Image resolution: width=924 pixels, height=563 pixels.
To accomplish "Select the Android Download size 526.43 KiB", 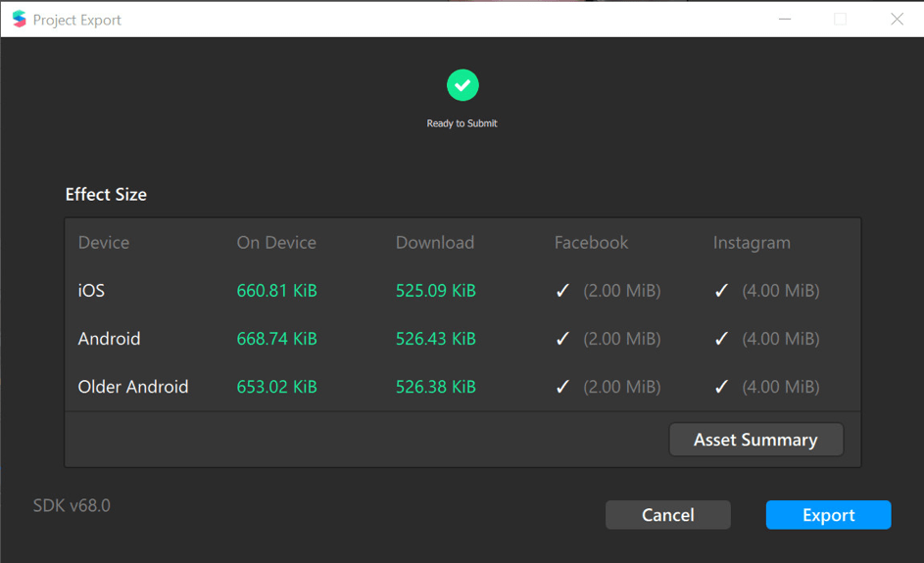I will 435,339.
